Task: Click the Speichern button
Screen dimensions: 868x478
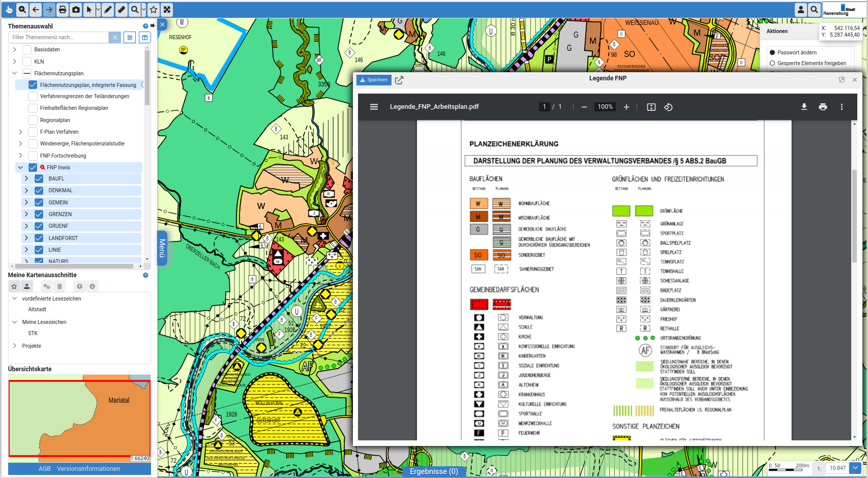Action: pyautogui.click(x=374, y=80)
